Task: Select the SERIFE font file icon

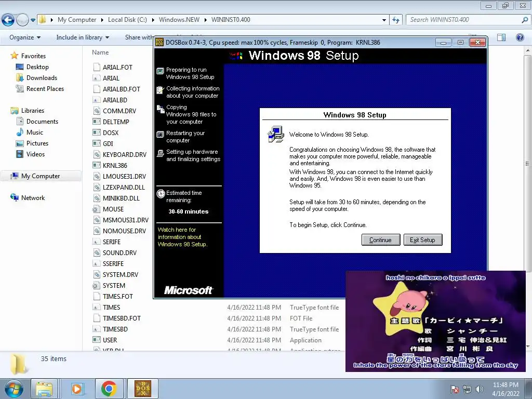Action: click(96, 242)
